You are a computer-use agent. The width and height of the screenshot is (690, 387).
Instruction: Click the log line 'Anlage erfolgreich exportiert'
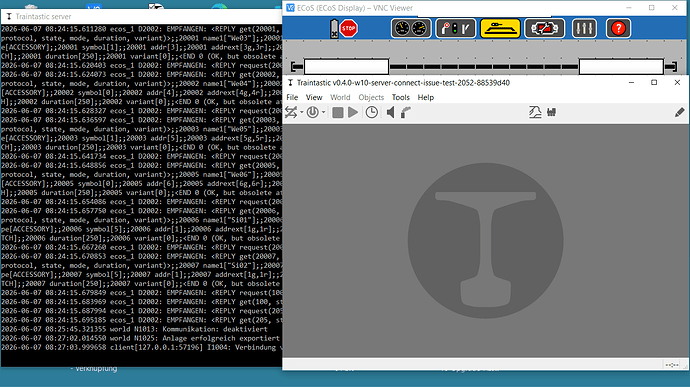221,339
